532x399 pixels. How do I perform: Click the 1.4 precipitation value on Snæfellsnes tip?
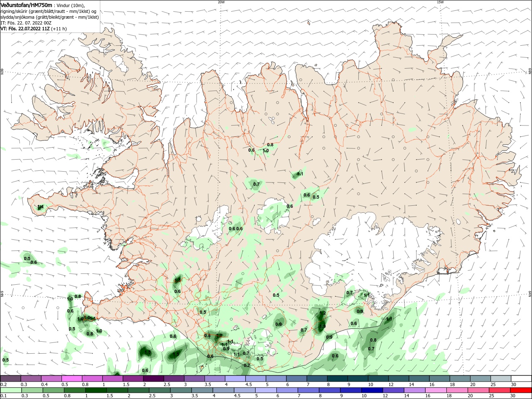click(x=40, y=207)
